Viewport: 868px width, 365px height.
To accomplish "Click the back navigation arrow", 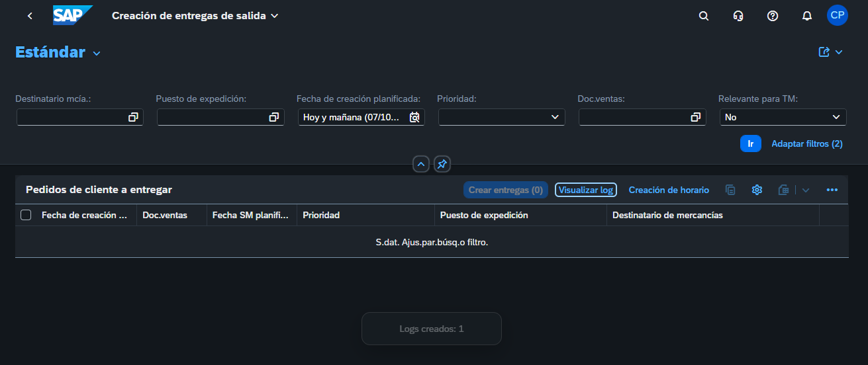I will (x=30, y=16).
